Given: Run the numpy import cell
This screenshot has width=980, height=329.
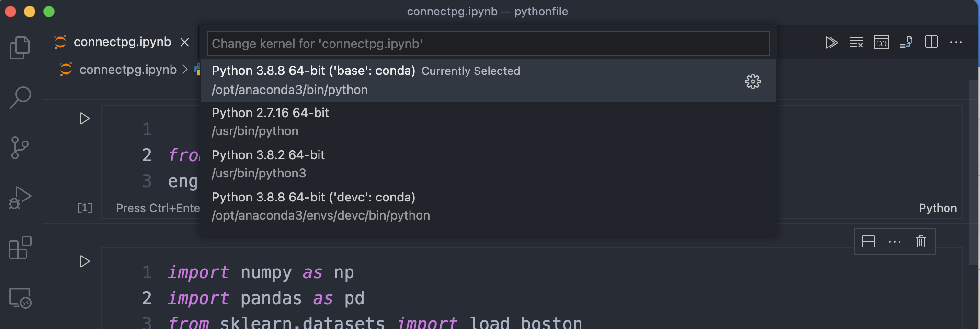Looking at the screenshot, I should coord(85,261).
